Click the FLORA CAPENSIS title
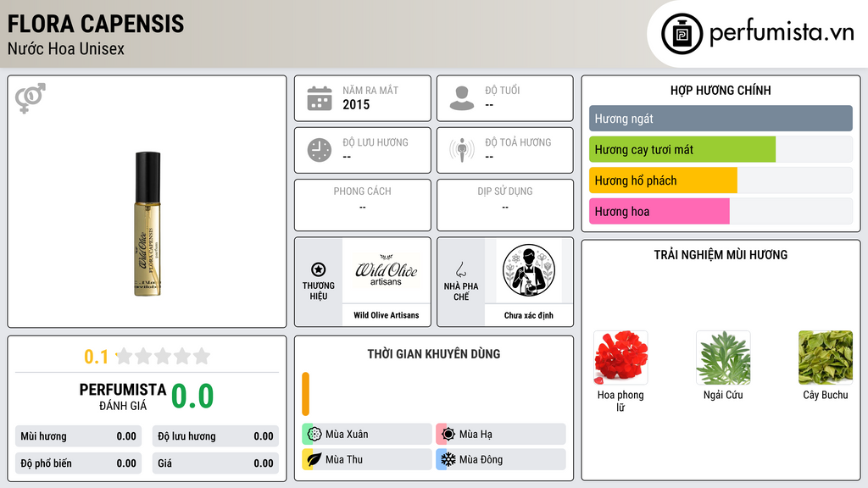The width and height of the screenshot is (868, 488). coord(96,24)
